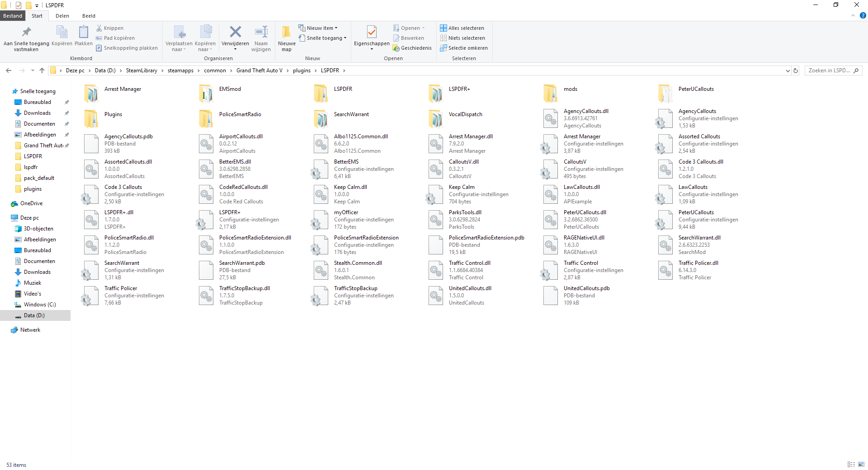Viewport: 868px width, 470px height.
Task: Open recent locations dropdown next to forward arrow
Action: 33,70
